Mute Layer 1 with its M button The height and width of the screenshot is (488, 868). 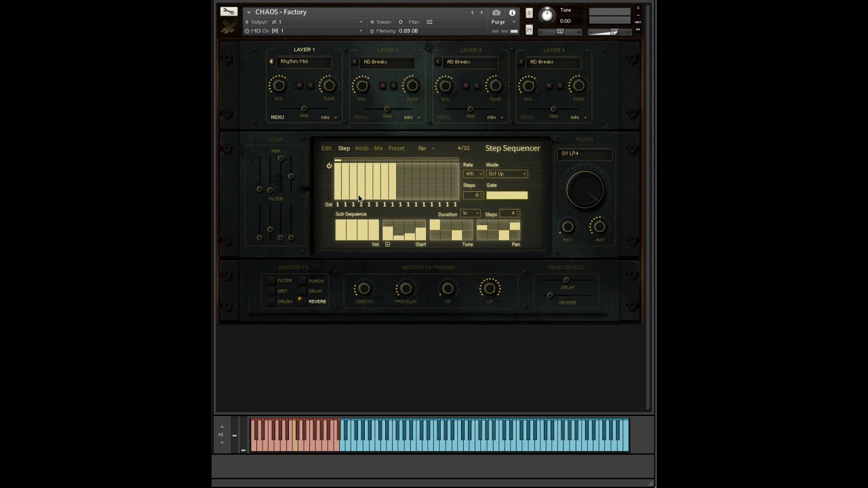tap(299, 85)
